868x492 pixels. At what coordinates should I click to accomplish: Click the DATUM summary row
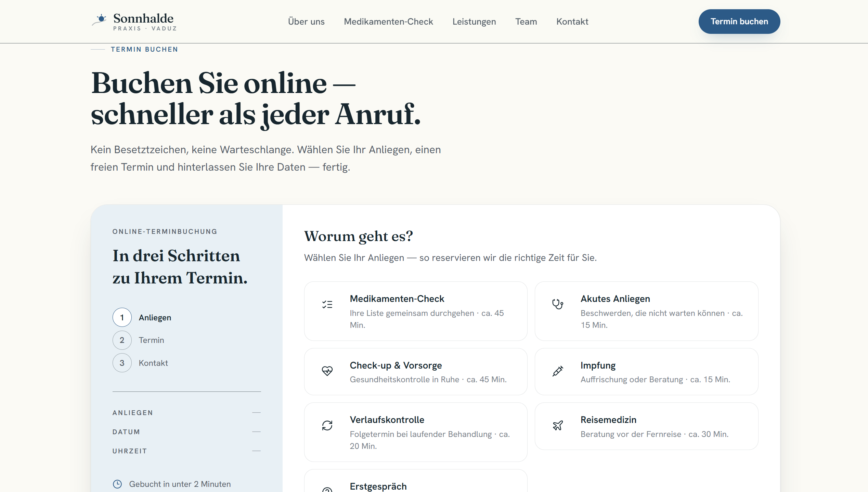186,432
